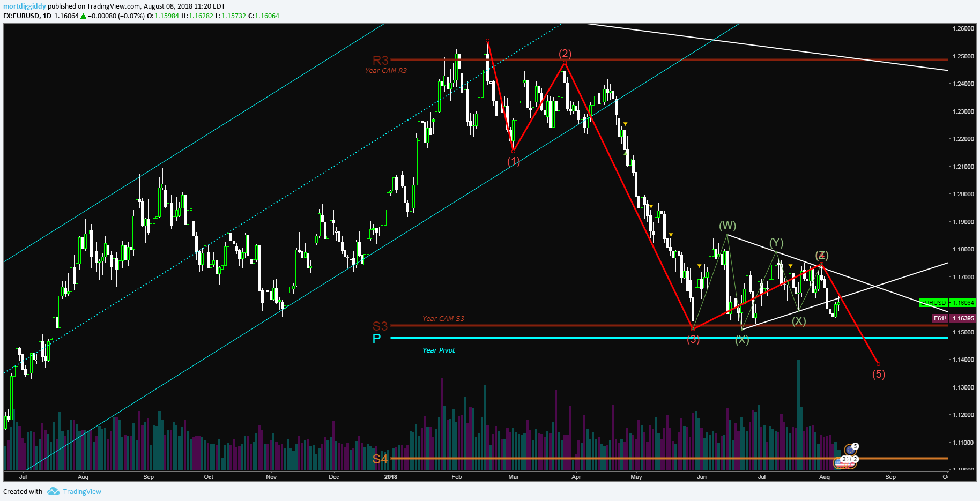
Task: Click the 1.15000 price axis label
Action: pyautogui.click(x=963, y=332)
